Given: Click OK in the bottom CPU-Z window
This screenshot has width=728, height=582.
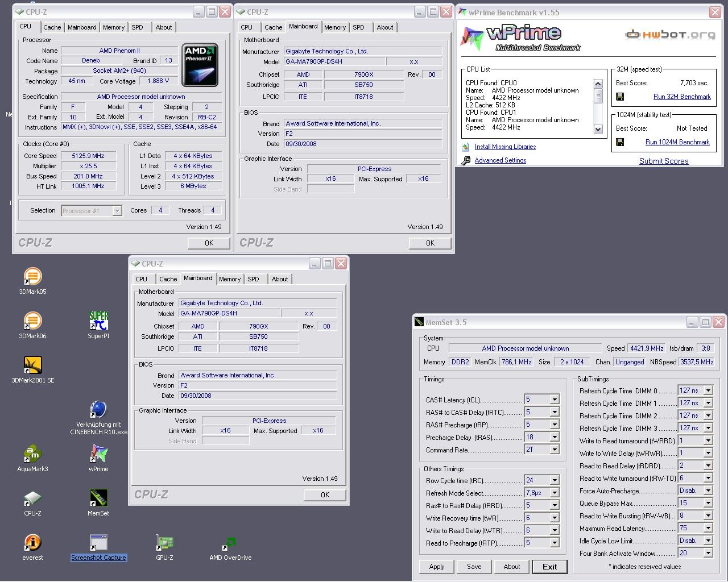Looking at the screenshot, I should click(325, 494).
